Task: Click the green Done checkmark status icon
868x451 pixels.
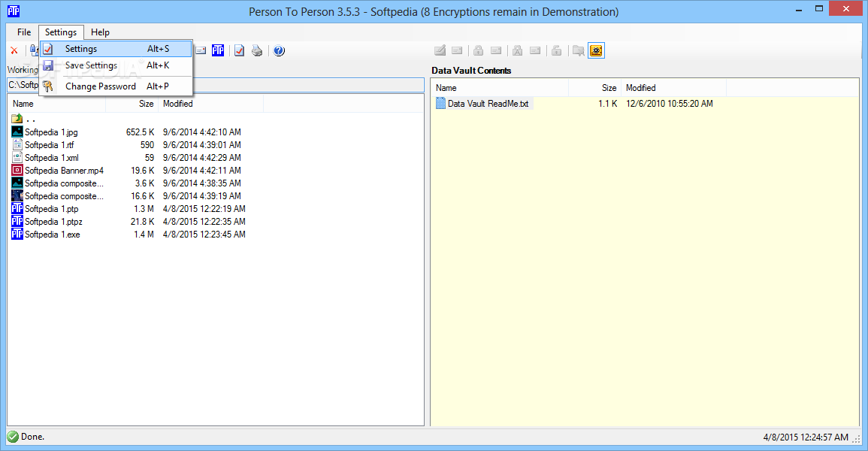Action: point(14,437)
